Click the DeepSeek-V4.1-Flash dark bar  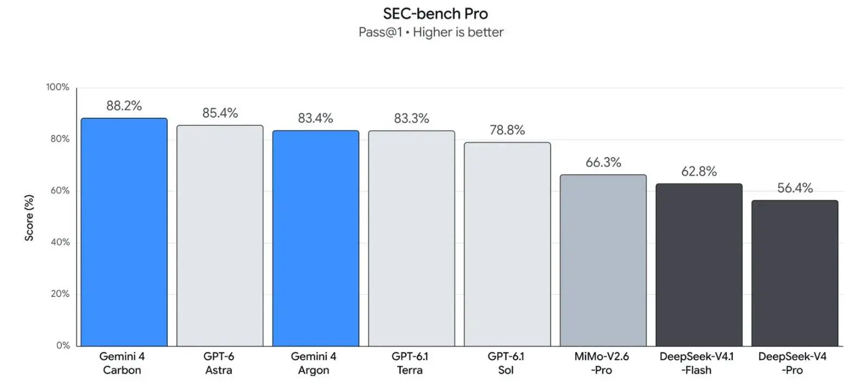[699, 265]
